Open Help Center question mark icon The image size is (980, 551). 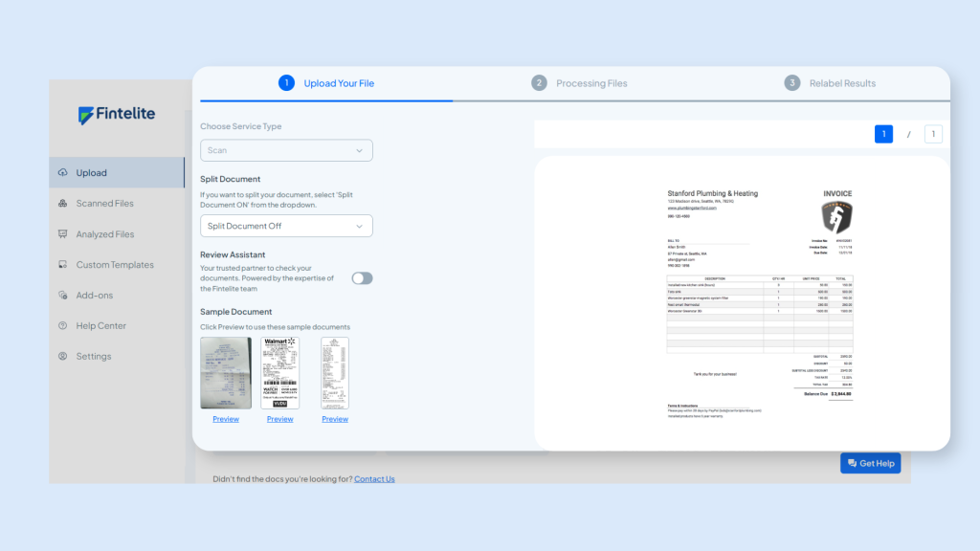click(x=63, y=326)
